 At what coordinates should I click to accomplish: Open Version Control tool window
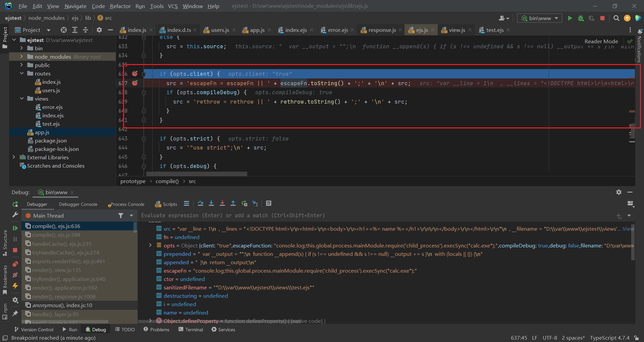[x=34, y=330]
